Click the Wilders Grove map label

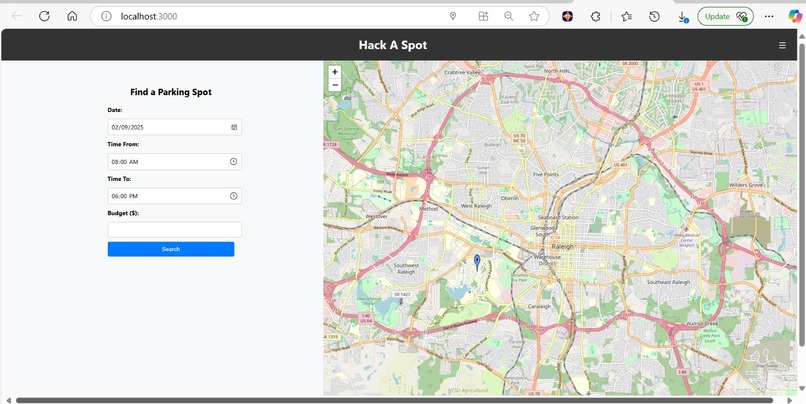[x=745, y=185]
